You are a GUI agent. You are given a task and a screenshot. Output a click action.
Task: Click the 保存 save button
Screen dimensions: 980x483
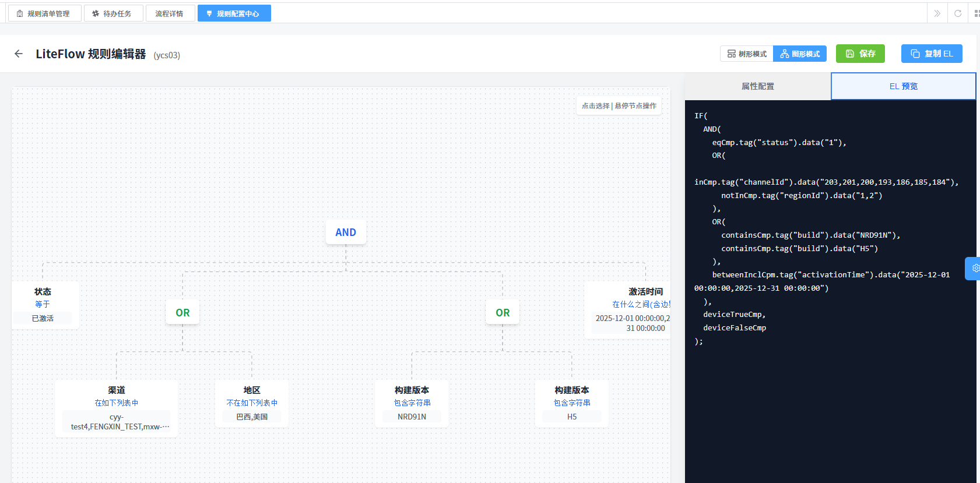pyautogui.click(x=860, y=54)
